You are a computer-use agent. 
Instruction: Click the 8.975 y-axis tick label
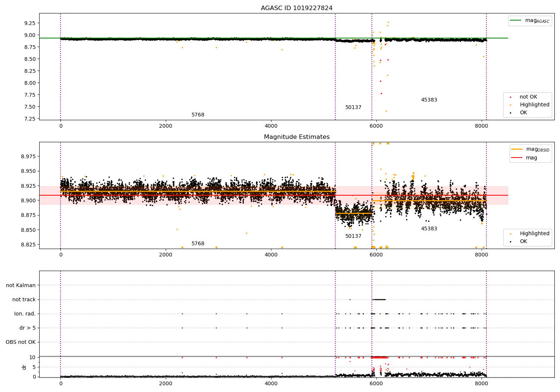[x=28, y=156]
